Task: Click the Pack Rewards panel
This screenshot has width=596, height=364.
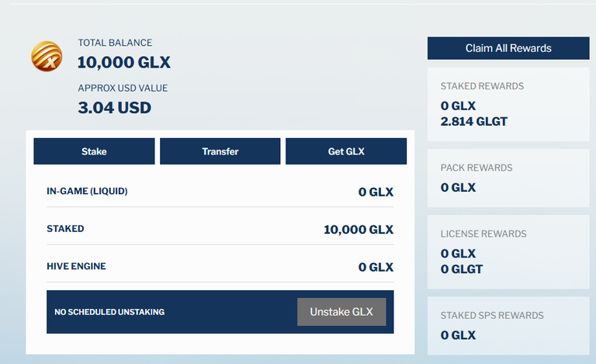Action: click(x=508, y=179)
